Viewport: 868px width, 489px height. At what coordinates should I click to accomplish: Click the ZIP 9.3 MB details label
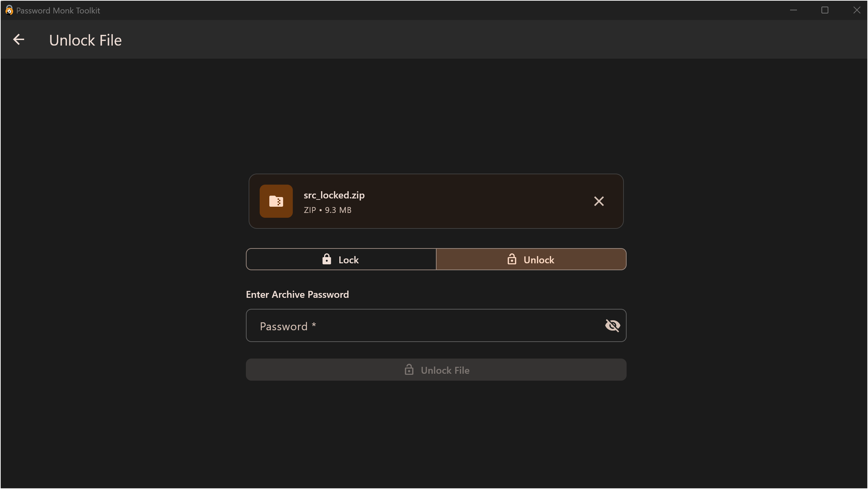click(x=327, y=210)
